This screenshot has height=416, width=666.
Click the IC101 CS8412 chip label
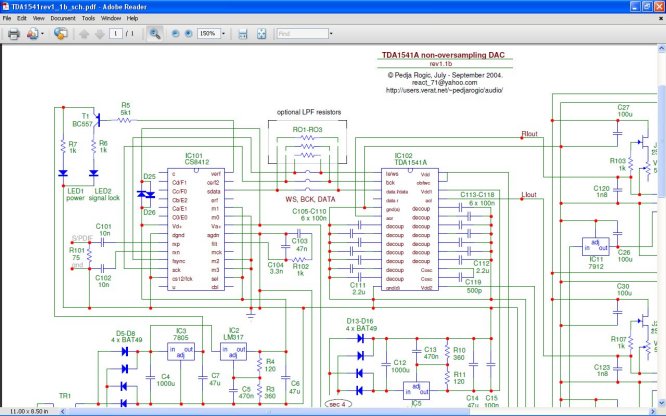(197, 159)
